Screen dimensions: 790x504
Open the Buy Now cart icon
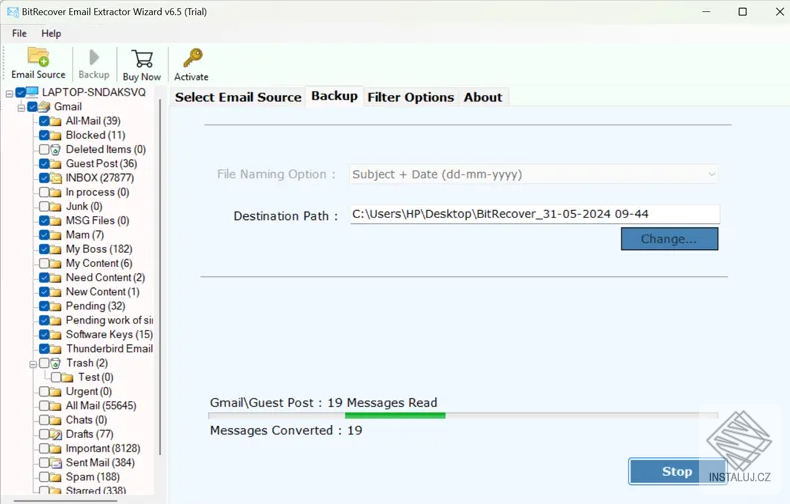pos(142,58)
